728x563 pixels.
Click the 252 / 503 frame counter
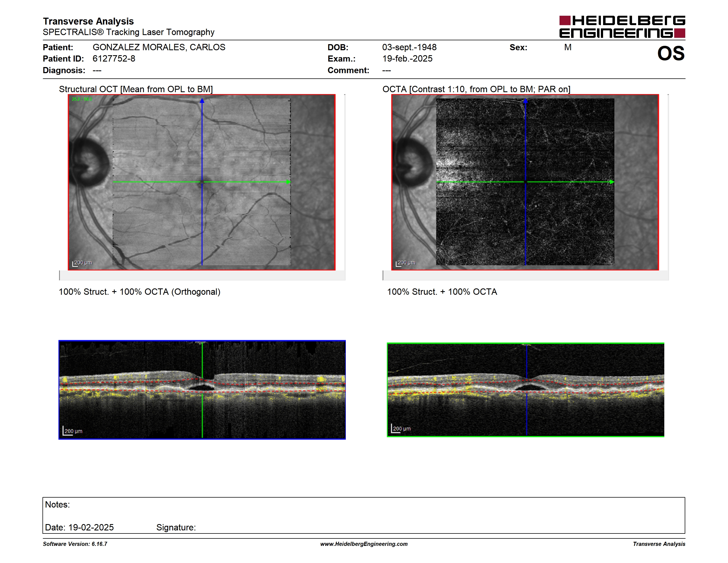point(82,99)
